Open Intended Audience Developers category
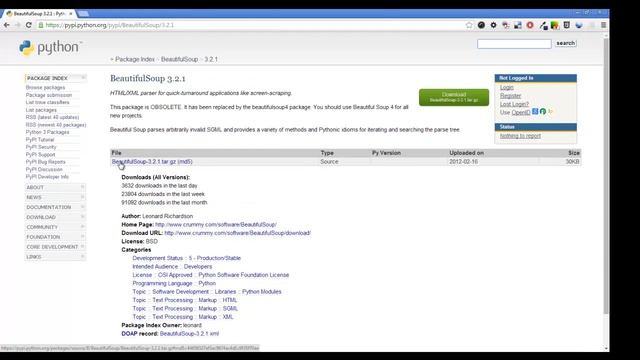 pyautogui.click(x=172, y=267)
